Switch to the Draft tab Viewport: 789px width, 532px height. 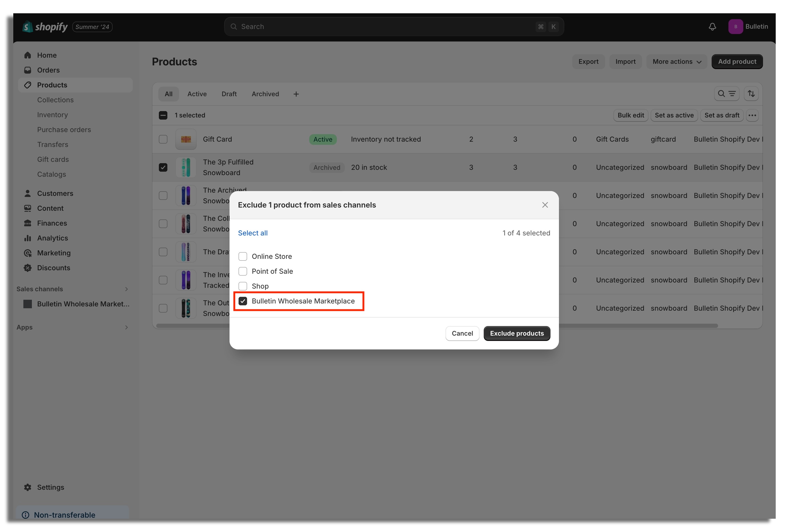point(229,94)
